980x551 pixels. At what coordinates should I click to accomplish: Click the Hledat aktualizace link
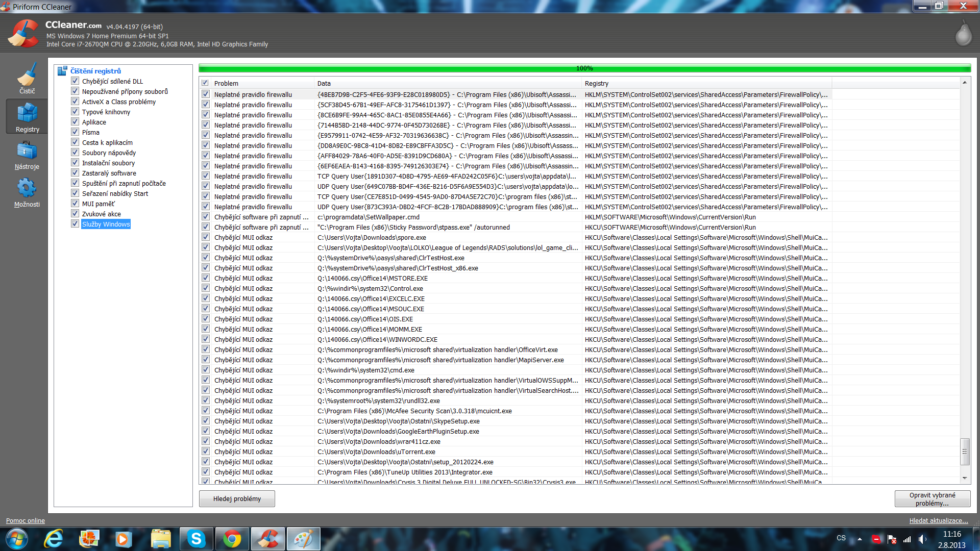pos(938,520)
